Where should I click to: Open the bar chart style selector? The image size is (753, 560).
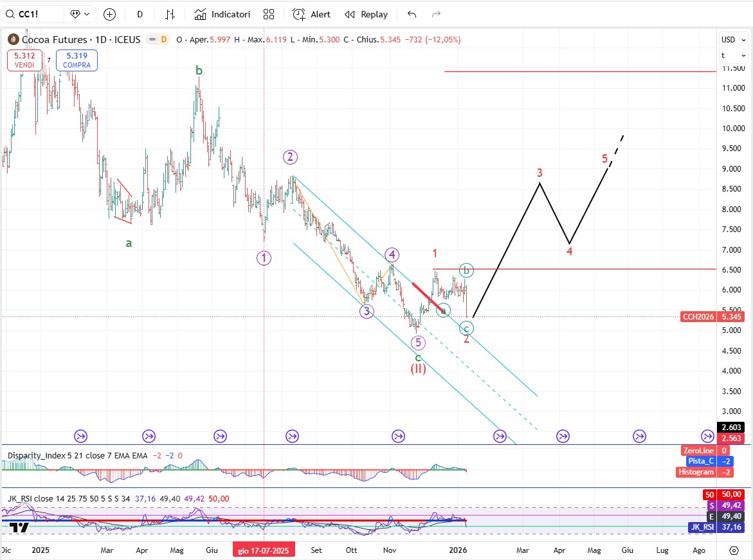click(170, 14)
